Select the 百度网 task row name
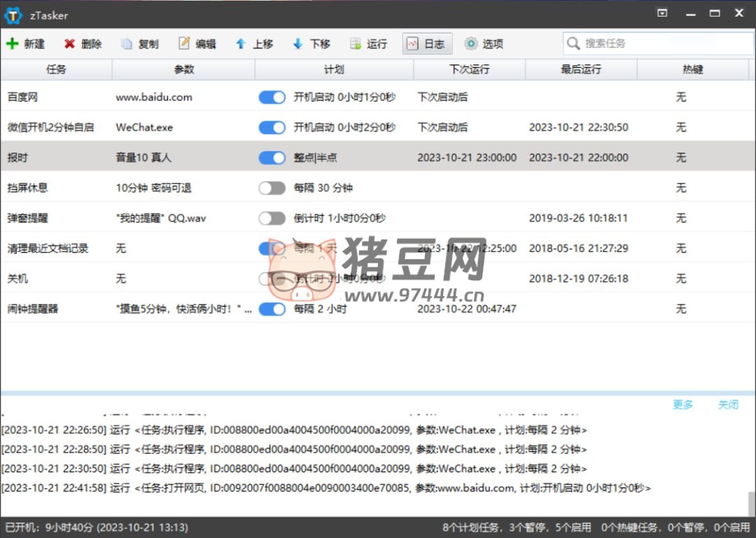756x538 pixels. (x=22, y=97)
